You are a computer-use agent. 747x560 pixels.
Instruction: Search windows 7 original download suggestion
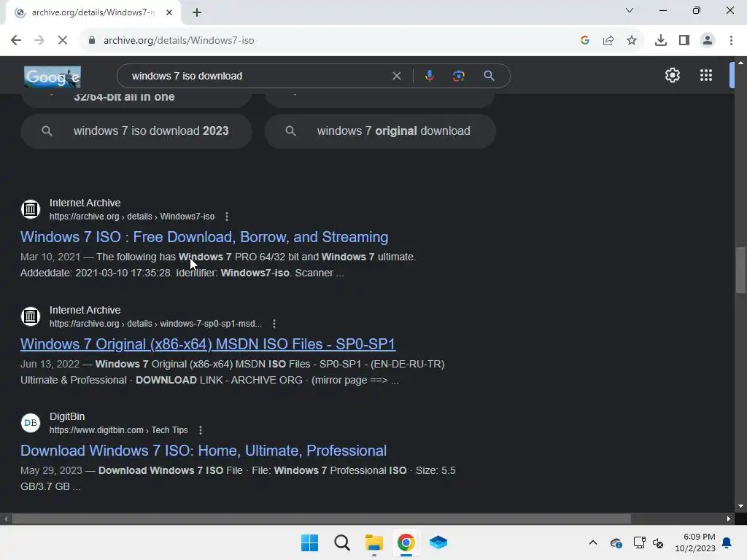(x=380, y=131)
